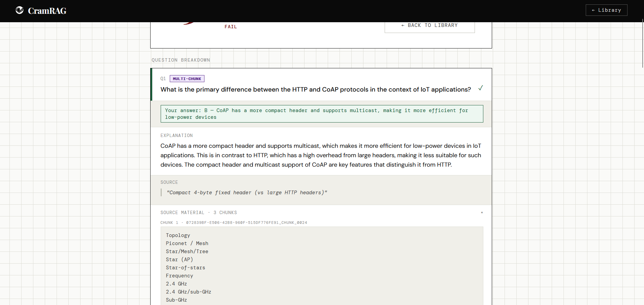This screenshot has width=644, height=305.
Task: Click the EXPLANATION label
Action: coord(176,136)
